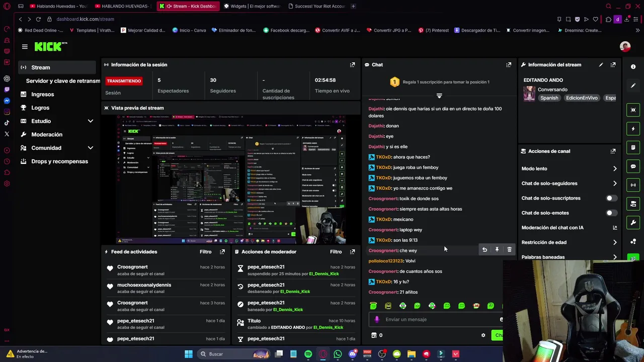
Task: Click the camera icon in the right rail
Action: (633, 204)
